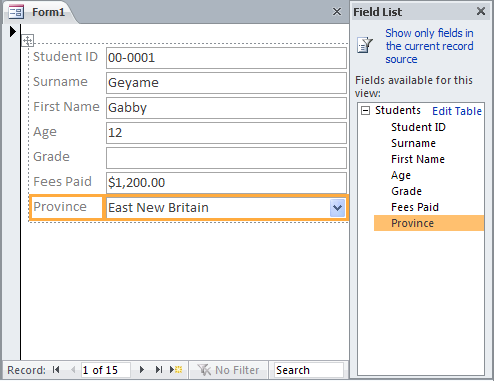Click the record Search box
This screenshot has height=381, width=494.
click(x=308, y=370)
